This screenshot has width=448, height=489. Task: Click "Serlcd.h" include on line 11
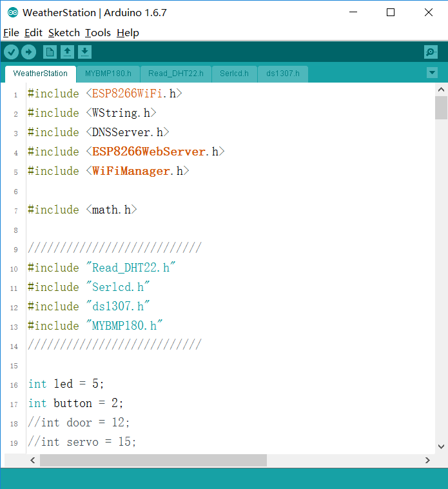tap(118, 287)
